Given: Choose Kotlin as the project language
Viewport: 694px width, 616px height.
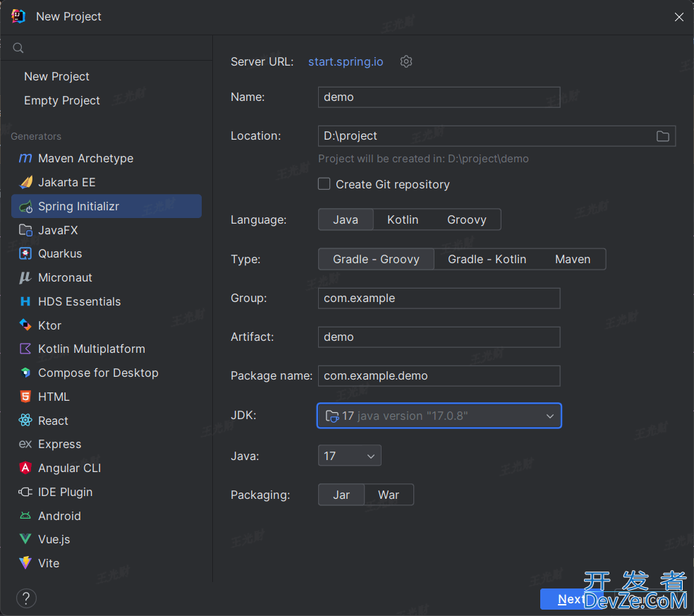Looking at the screenshot, I should [402, 219].
